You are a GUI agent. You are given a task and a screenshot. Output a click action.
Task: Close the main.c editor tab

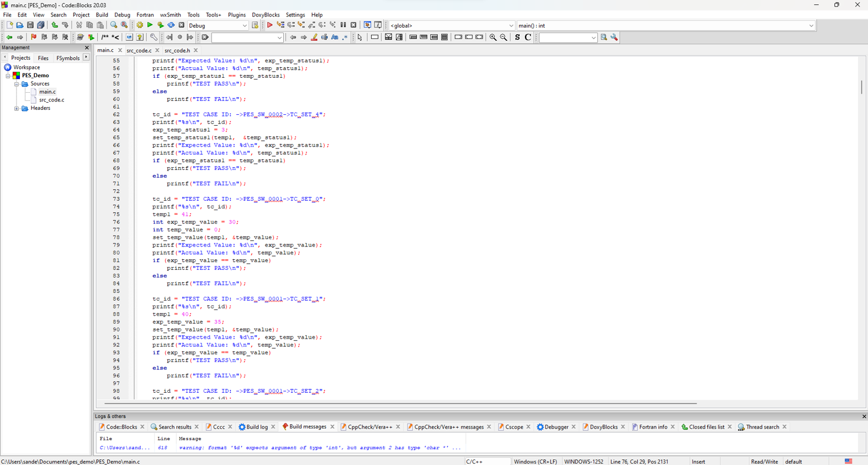120,50
